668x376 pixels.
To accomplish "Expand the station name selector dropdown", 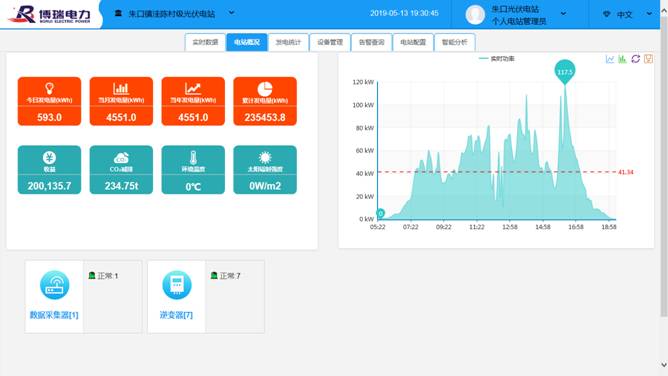I will tap(231, 13).
